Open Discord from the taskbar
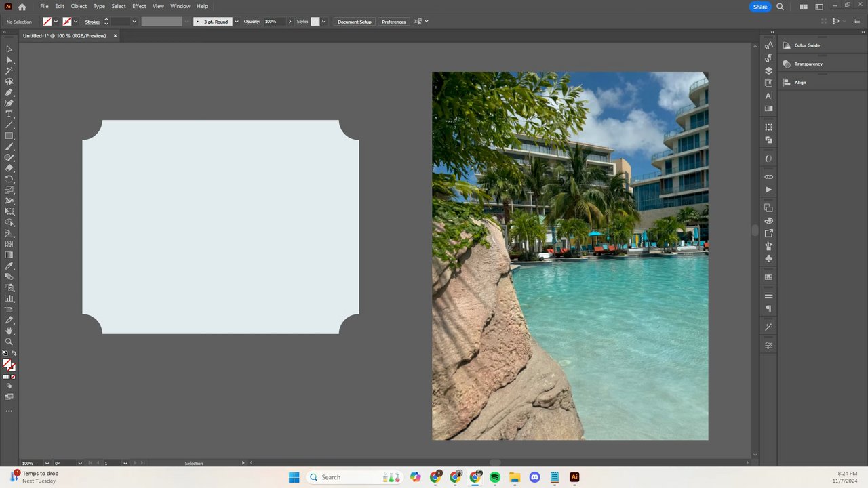Image resolution: width=868 pixels, height=488 pixels. coord(534,477)
